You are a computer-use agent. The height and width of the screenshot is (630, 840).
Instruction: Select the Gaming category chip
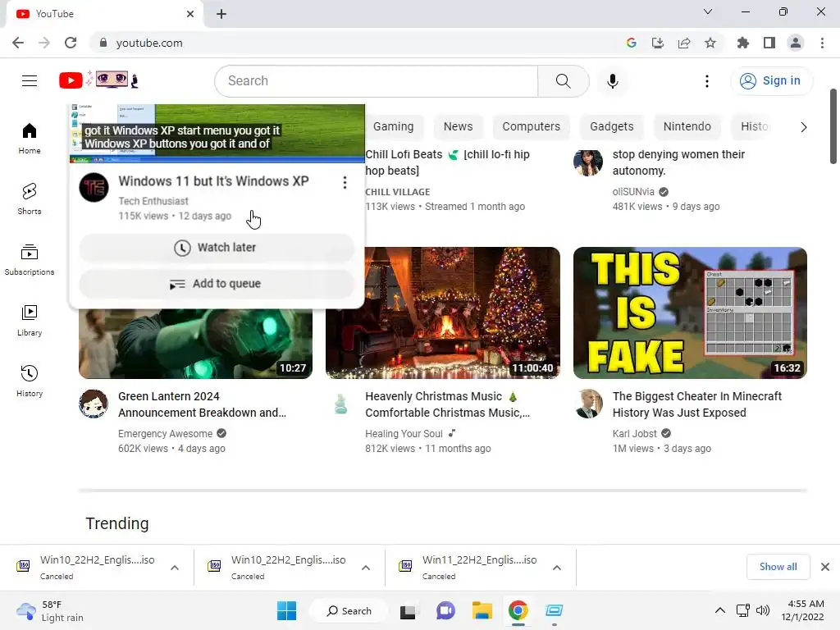pos(393,127)
